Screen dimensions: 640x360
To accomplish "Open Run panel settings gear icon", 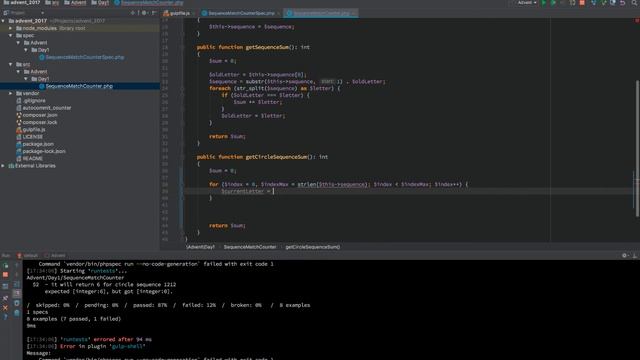I will (x=624, y=256).
